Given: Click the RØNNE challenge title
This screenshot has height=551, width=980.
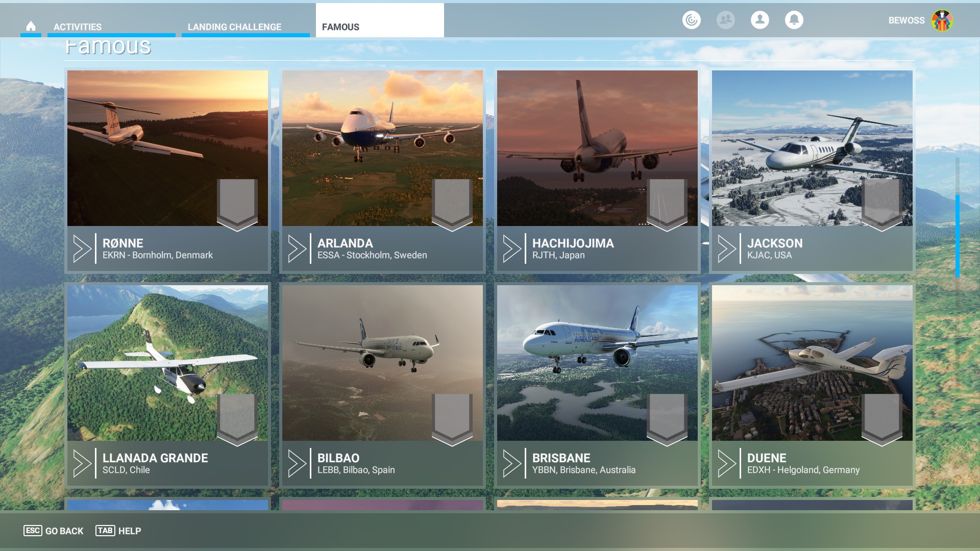Looking at the screenshot, I should coord(123,243).
